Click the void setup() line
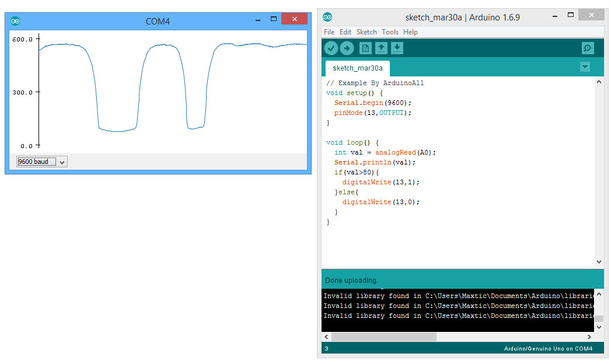The width and height of the screenshot is (611, 364). coord(354,93)
